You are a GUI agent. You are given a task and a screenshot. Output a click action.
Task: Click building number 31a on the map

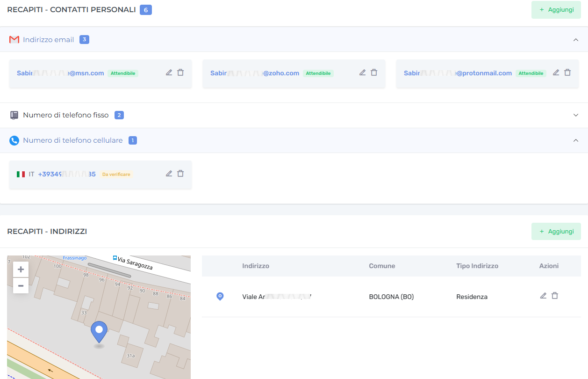pyautogui.click(x=131, y=356)
